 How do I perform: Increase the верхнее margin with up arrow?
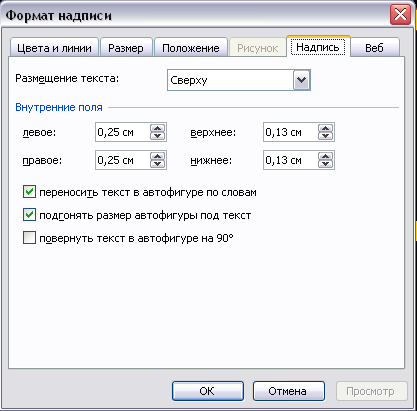pyautogui.click(x=325, y=128)
